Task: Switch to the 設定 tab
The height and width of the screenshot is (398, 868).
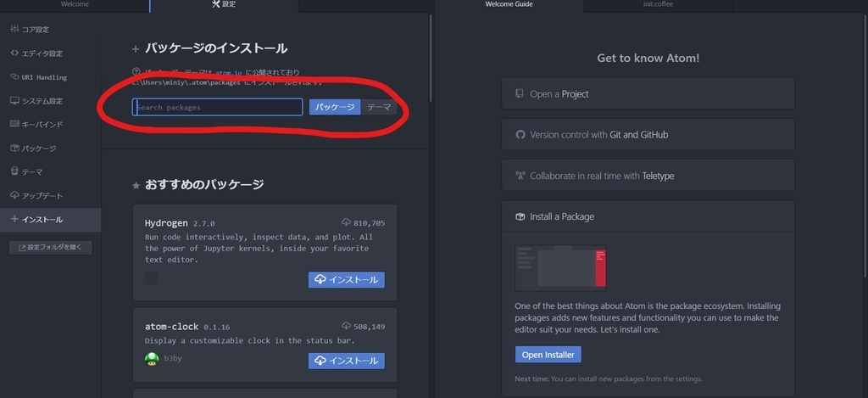Action: [x=224, y=4]
